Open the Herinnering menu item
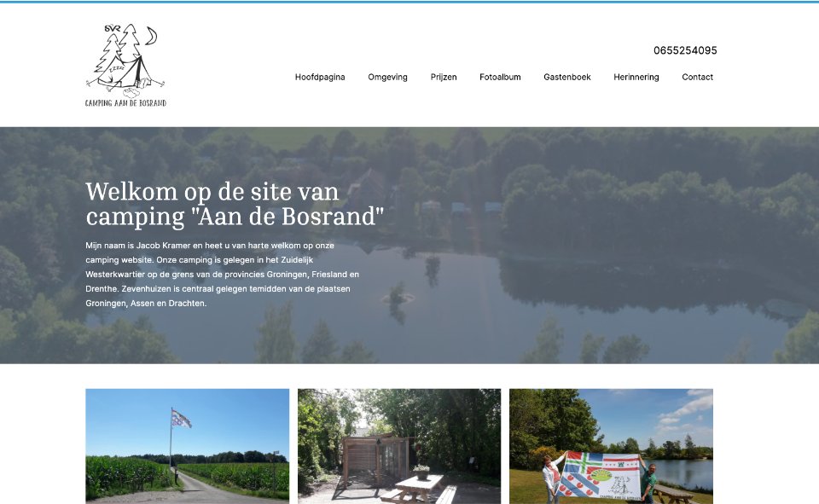Screen dimensions: 819x504 636,77
